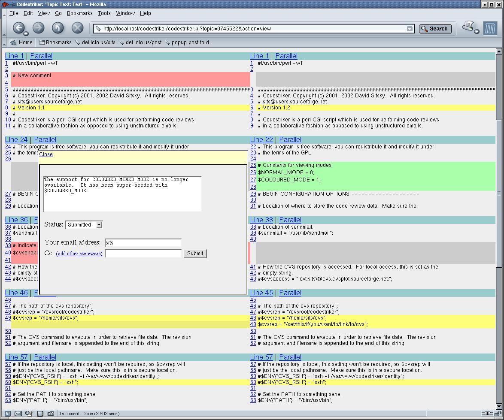Open Composer from the status bar
The width and height of the screenshot is (504, 420).
pos(29,414)
